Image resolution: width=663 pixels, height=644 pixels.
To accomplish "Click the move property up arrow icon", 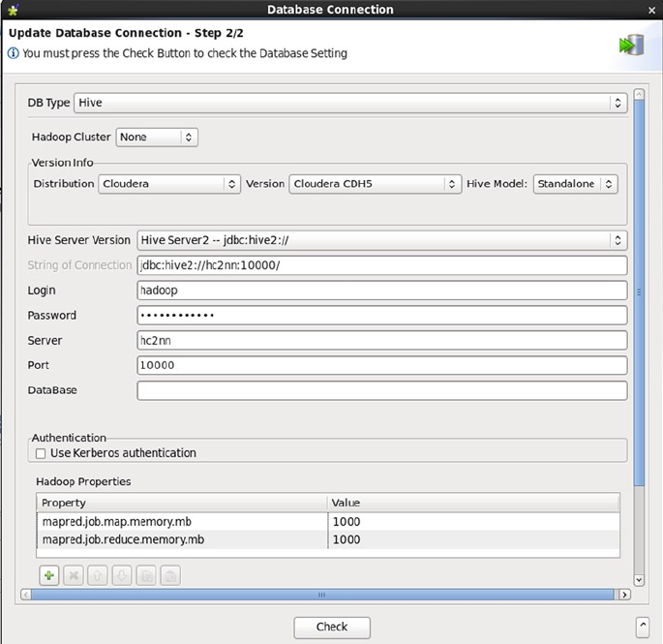I will click(x=97, y=576).
